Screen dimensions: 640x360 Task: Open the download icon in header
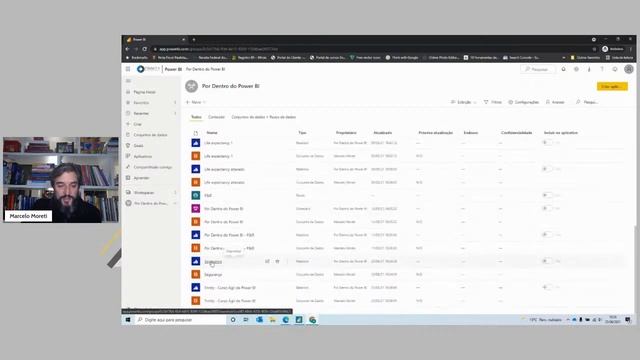point(589,69)
